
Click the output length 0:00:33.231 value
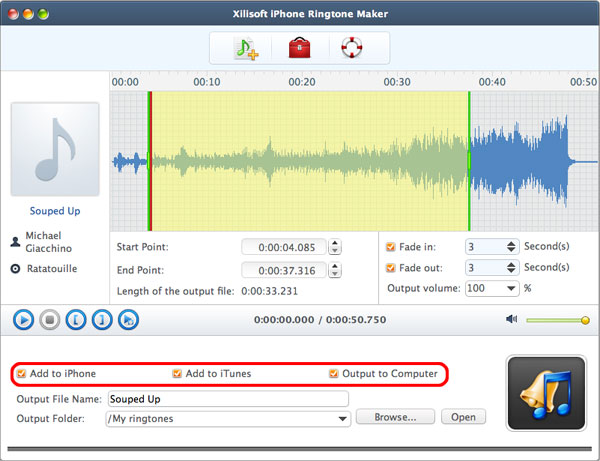coord(269,291)
